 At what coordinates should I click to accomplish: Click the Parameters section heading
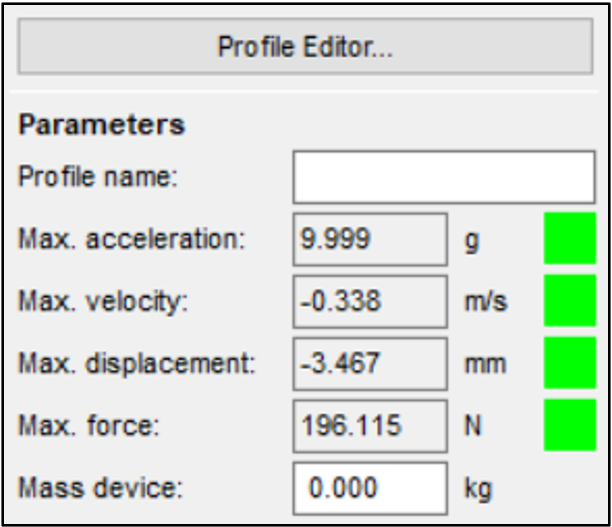pos(101,125)
